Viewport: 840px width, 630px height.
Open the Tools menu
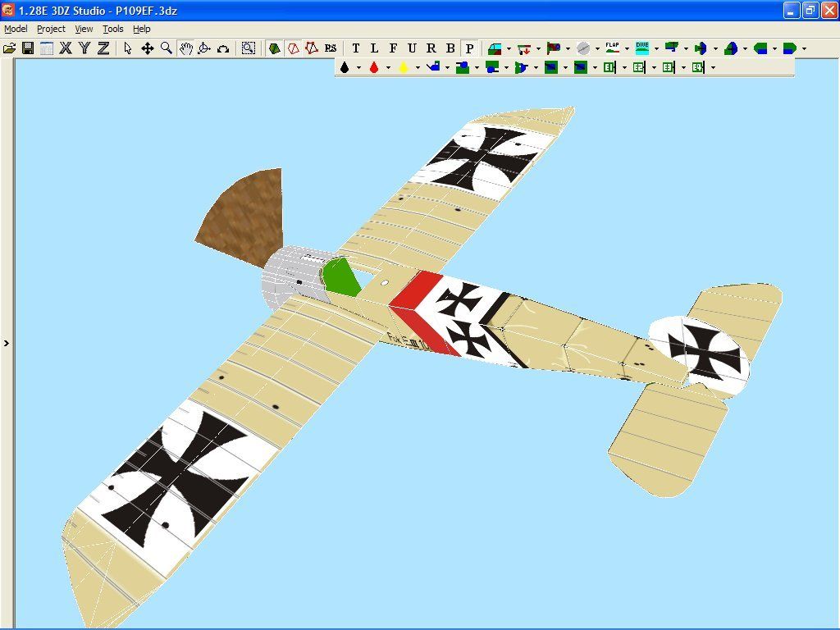[x=113, y=29]
